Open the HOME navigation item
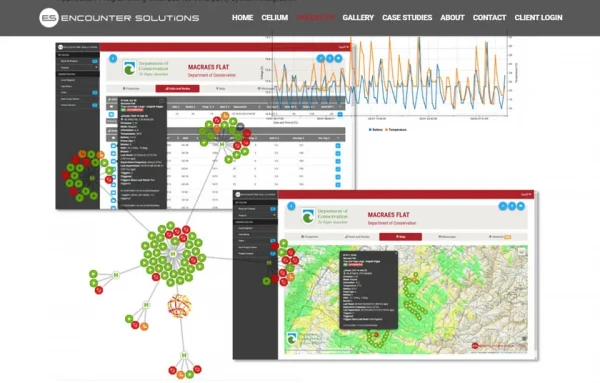Viewport: 600px width, 383px height. point(242,18)
